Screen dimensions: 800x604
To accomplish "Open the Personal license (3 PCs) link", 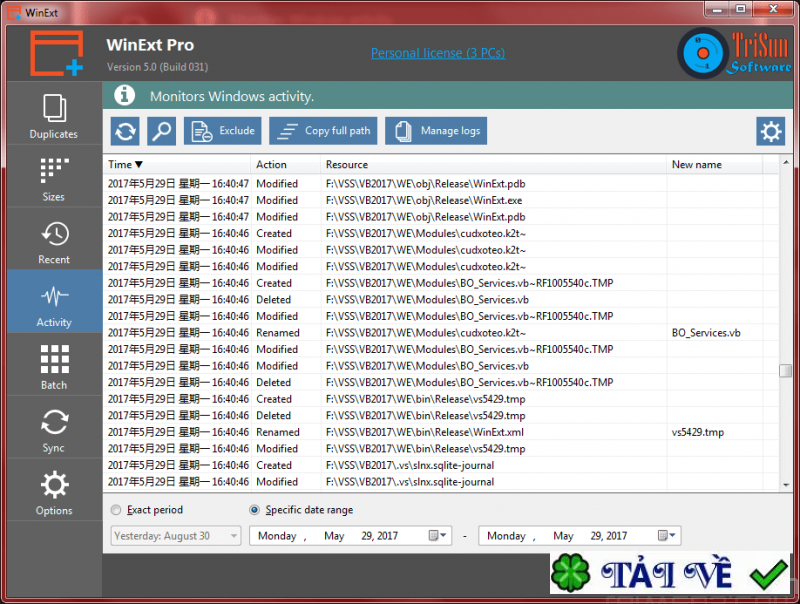I will [x=438, y=53].
